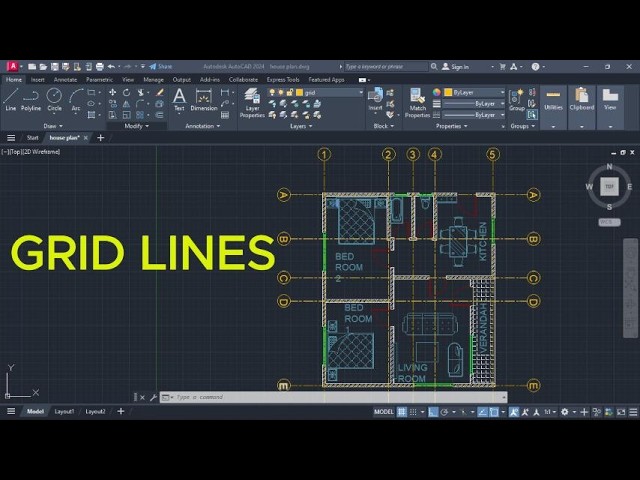This screenshot has width=640, height=480.
Task: Expand the Groups panel
Action: pos(522,126)
